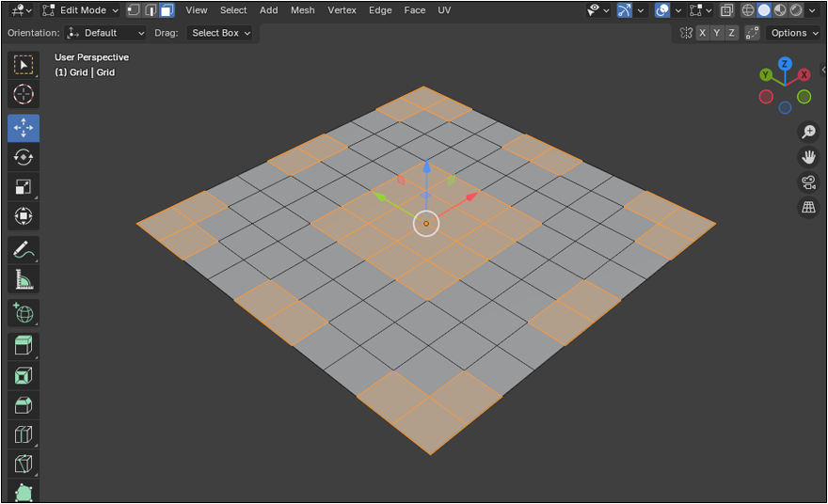Select the Transform tool

[x=24, y=216]
